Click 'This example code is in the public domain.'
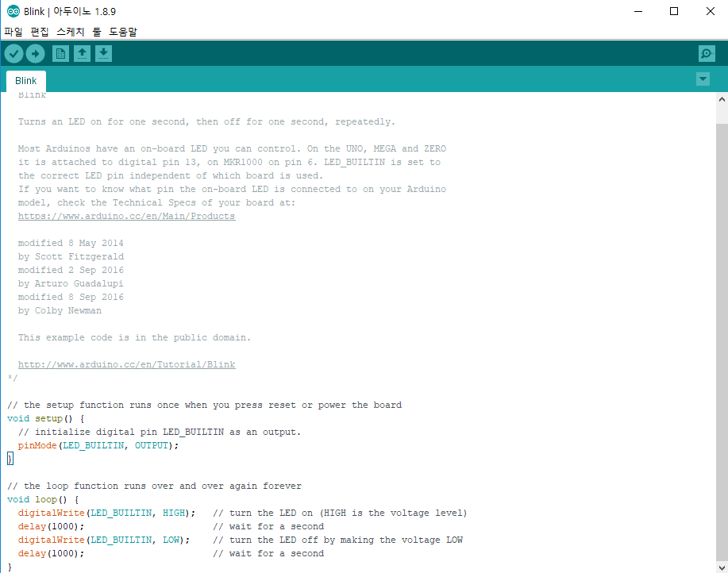Viewport: 728px width, 573px height. (x=134, y=338)
